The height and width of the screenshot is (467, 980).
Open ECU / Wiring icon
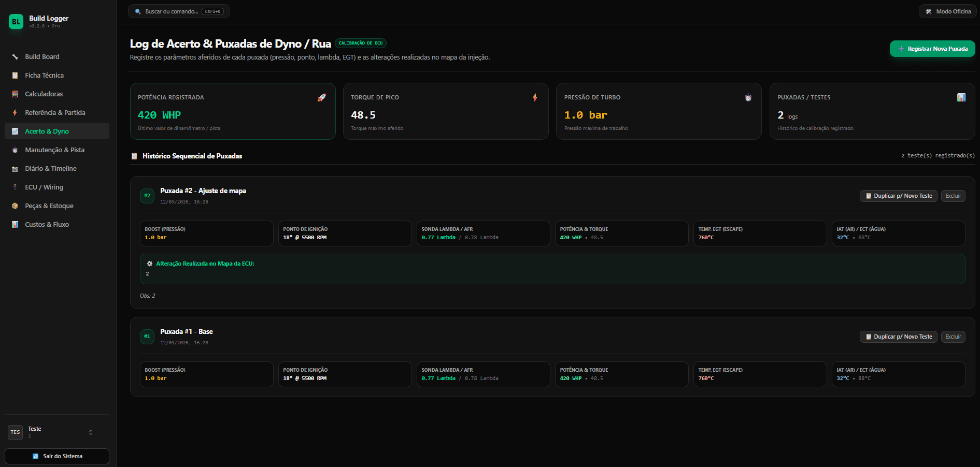[x=15, y=187]
